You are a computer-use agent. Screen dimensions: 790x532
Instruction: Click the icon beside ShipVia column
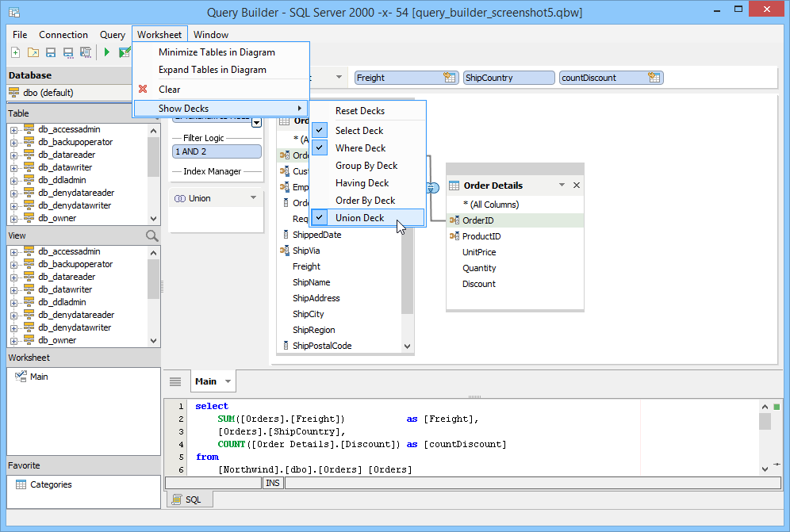[285, 251]
